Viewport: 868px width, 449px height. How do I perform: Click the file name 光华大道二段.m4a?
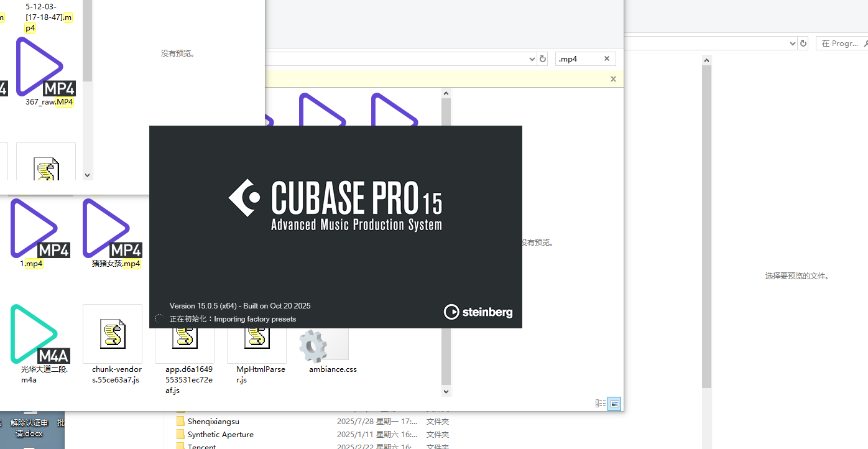pyautogui.click(x=44, y=374)
